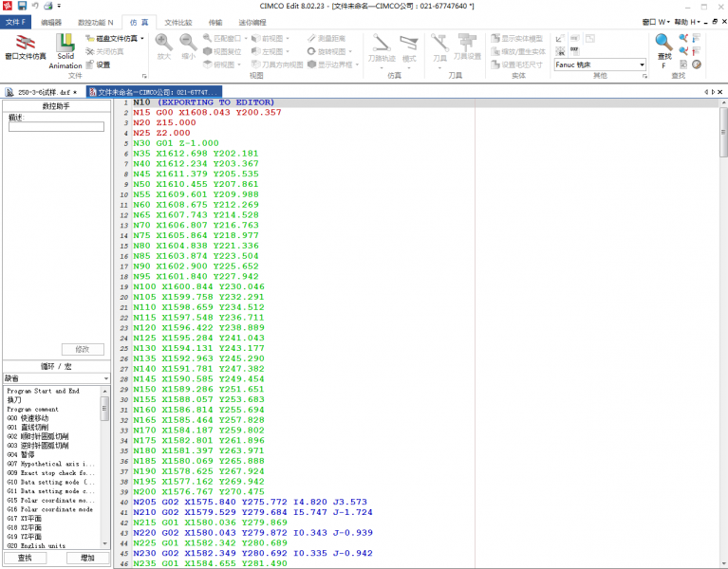Click the macro list scrollbar down arrow
Image resolution: width=728 pixels, height=569 pixels.
click(105, 543)
